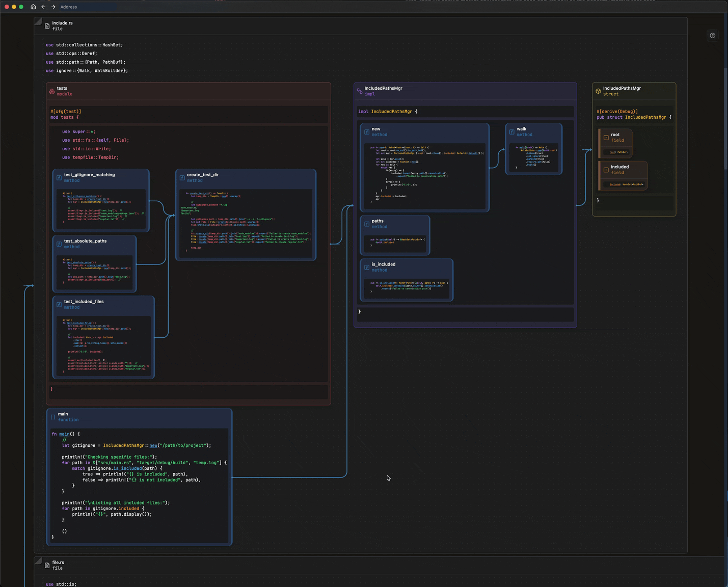Click the Home icon in the toolbar
The height and width of the screenshot is (587, 728).
coord(33,7)
